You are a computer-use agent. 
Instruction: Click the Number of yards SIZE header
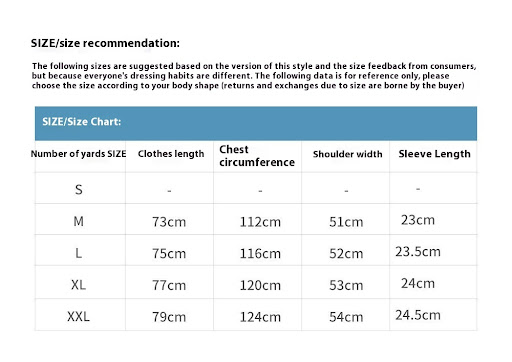coord(78,154)
